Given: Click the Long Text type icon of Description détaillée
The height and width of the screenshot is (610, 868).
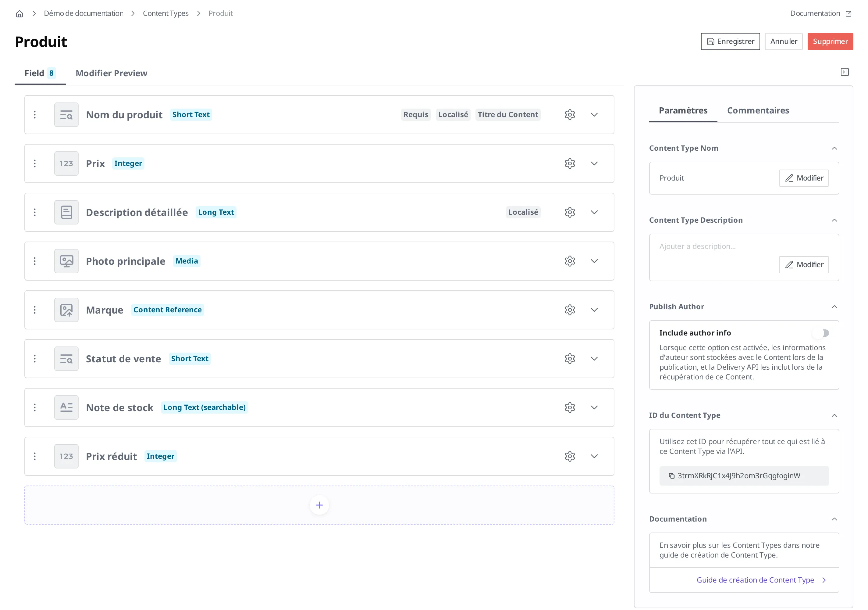Looking at the screenshot, I should [x=66, y=212].
